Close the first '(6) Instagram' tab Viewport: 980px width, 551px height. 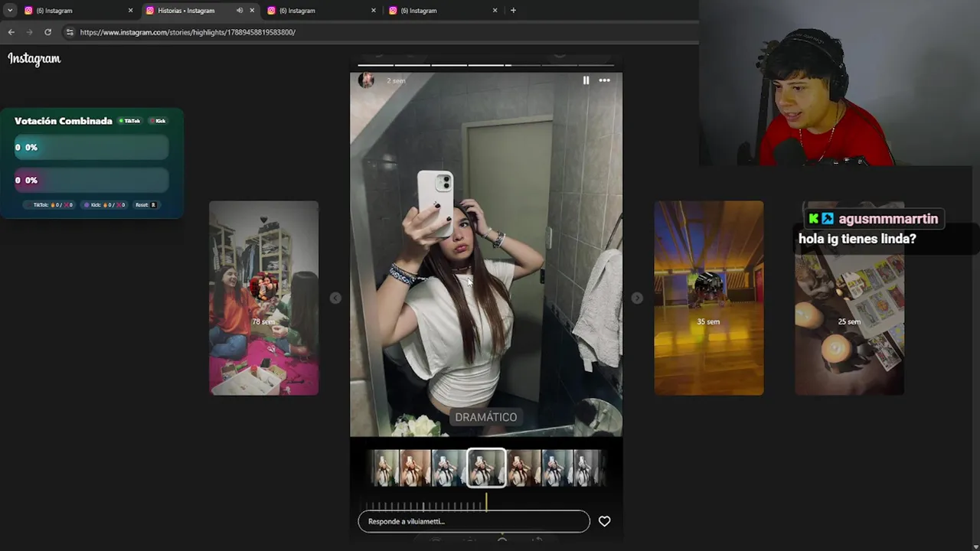pos(130,11)
